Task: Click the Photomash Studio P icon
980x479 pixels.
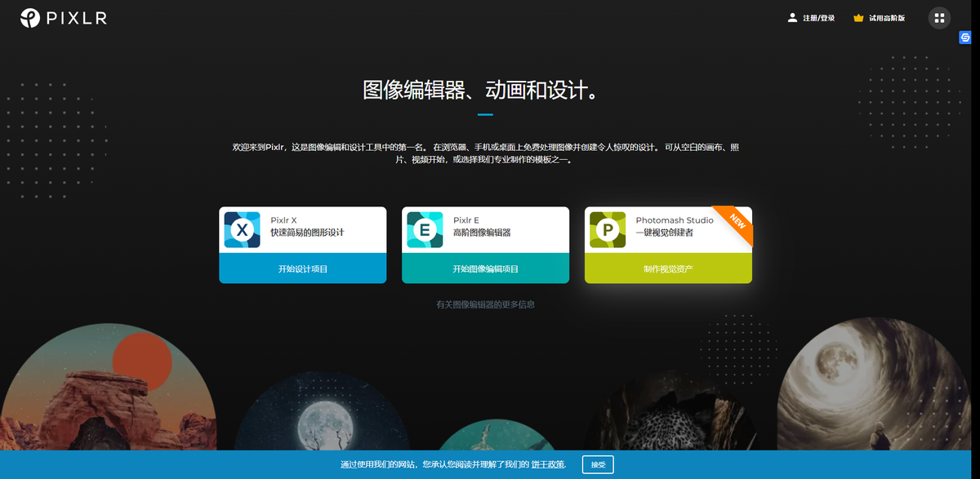Action: pyautogui.click(x=608, y=230)
